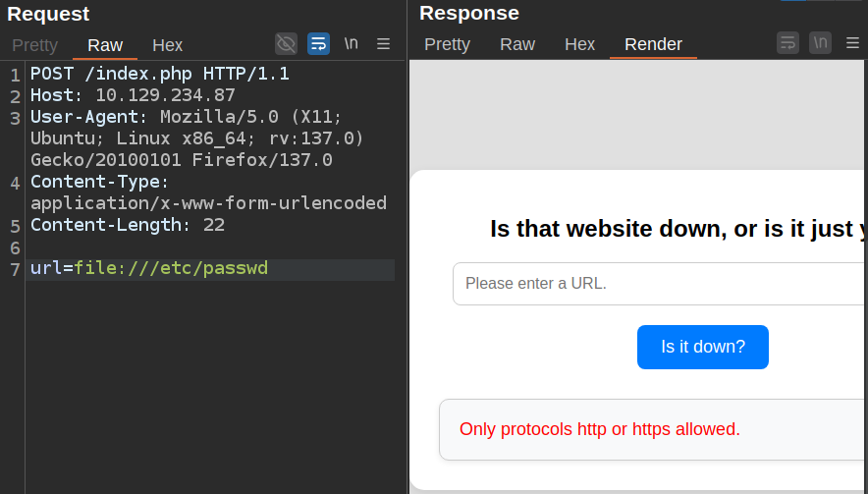This screenshot has height=494, width=868.
Task: Toggle the \n newline display in Response
Action: (820, 43)
